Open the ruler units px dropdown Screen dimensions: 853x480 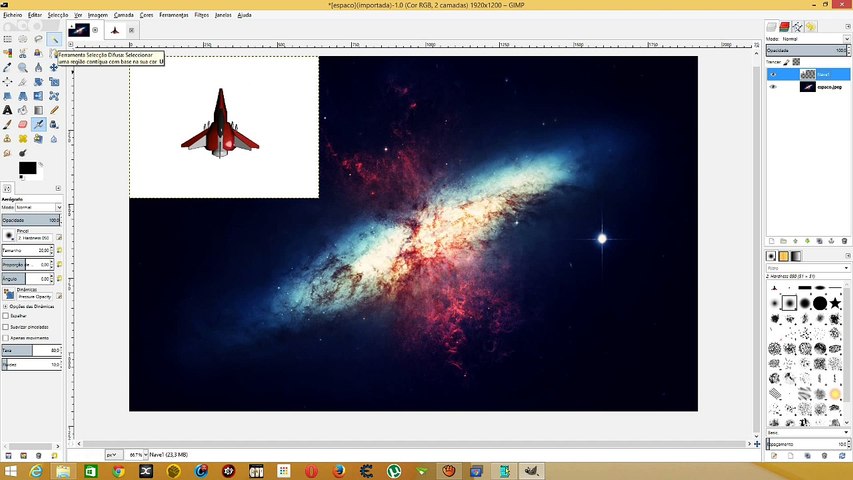[113, 454]
